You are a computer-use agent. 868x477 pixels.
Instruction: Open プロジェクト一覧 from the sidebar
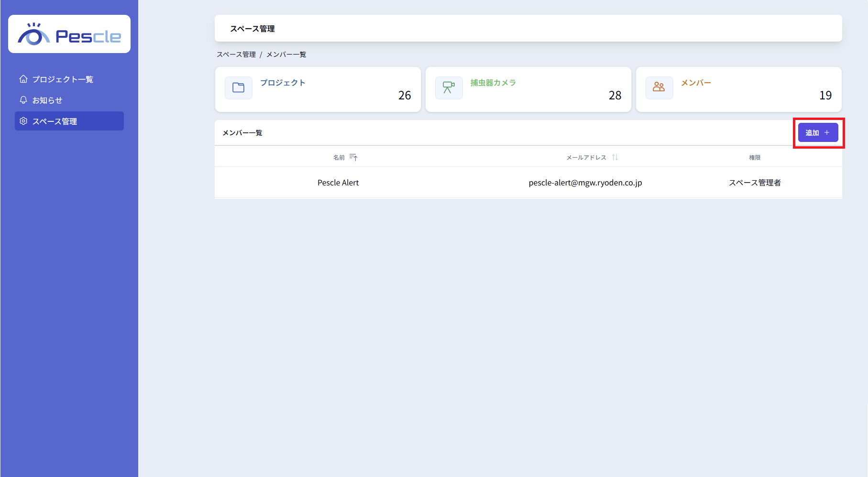coord(63,79)
